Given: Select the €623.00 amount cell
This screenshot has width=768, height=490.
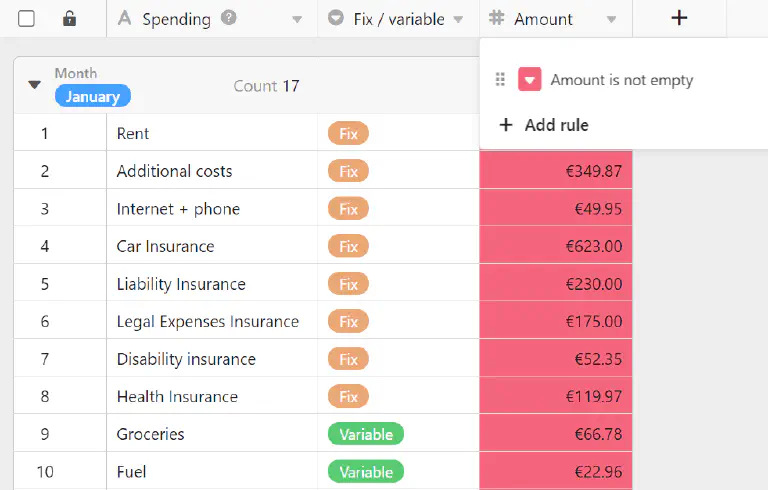Looking at the screenshot, I should click(x=556, y=246).
